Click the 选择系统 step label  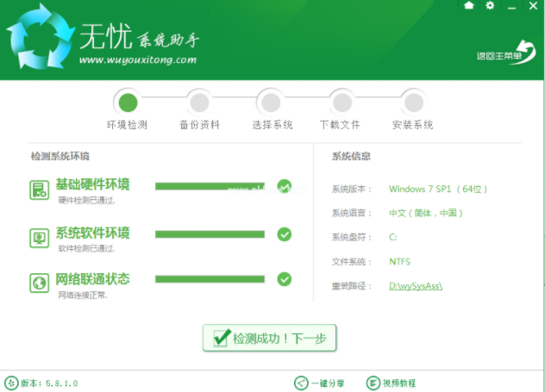272,125
